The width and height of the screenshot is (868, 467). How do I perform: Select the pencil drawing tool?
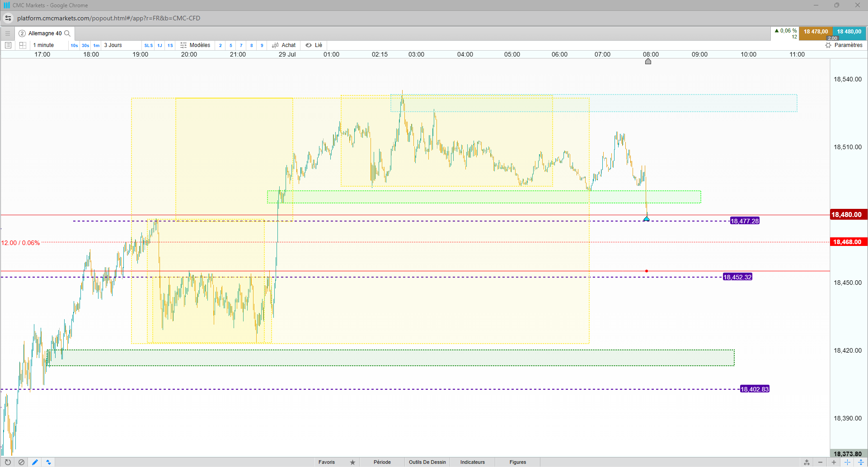35,462
